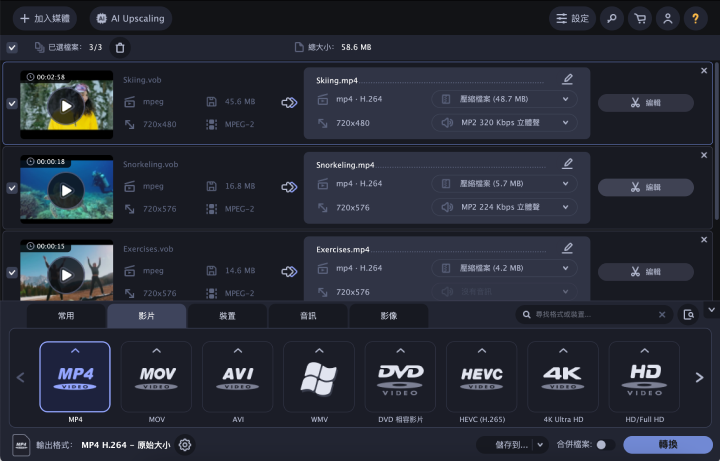Viewport: 720px width, 461px height.
Task: Delete selected files with trash icon
Action: pos(120,48)
